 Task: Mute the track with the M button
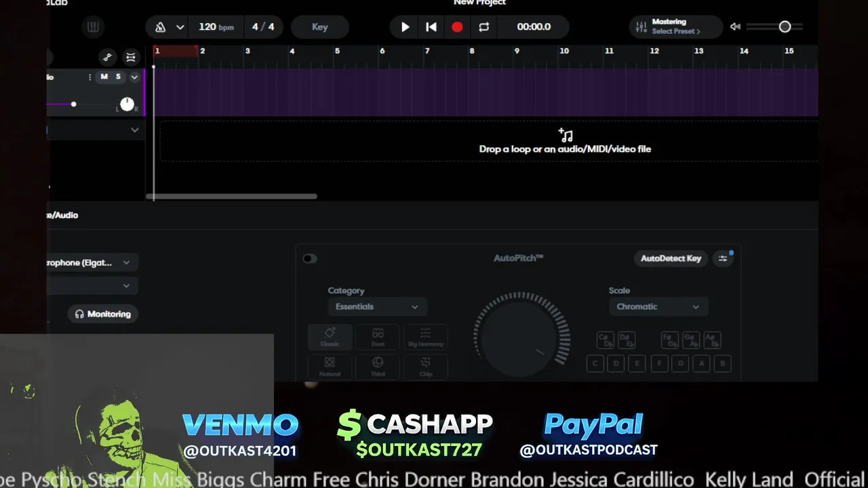(x=104, y=77)
